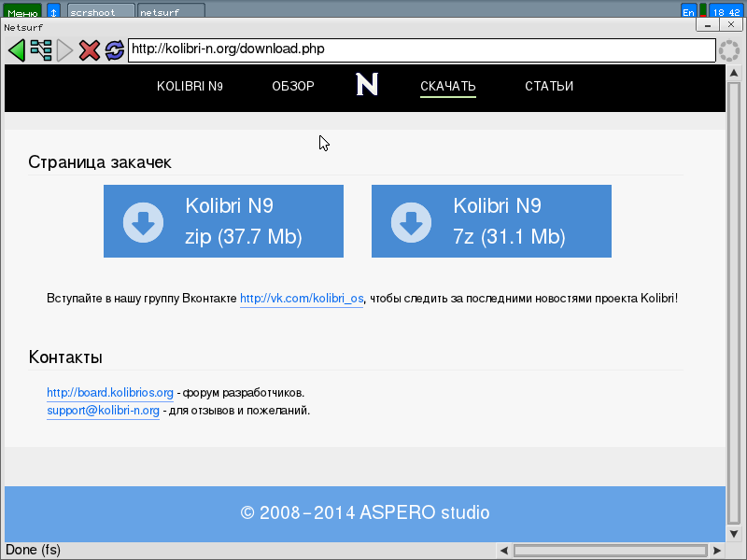
Task: Select the KOLIBRI N9 navigation item
Action: point(190,86)
